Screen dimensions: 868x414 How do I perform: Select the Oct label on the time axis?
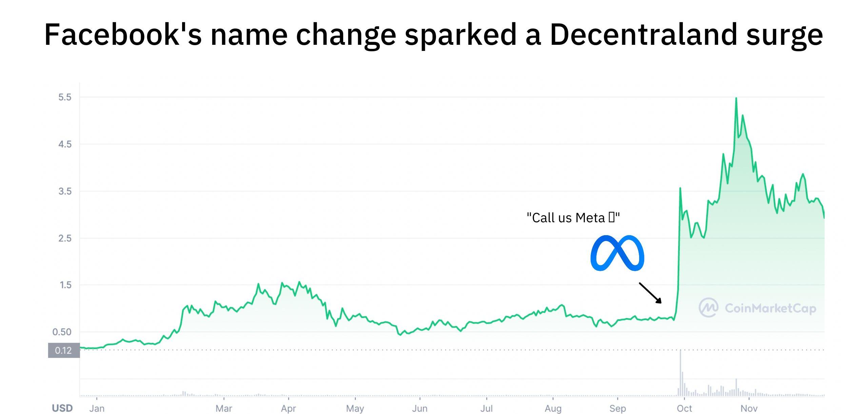684,408
